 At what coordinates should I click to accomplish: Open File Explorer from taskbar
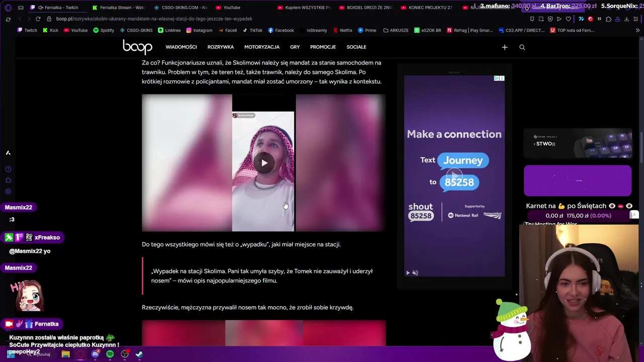tap(65, 354)
